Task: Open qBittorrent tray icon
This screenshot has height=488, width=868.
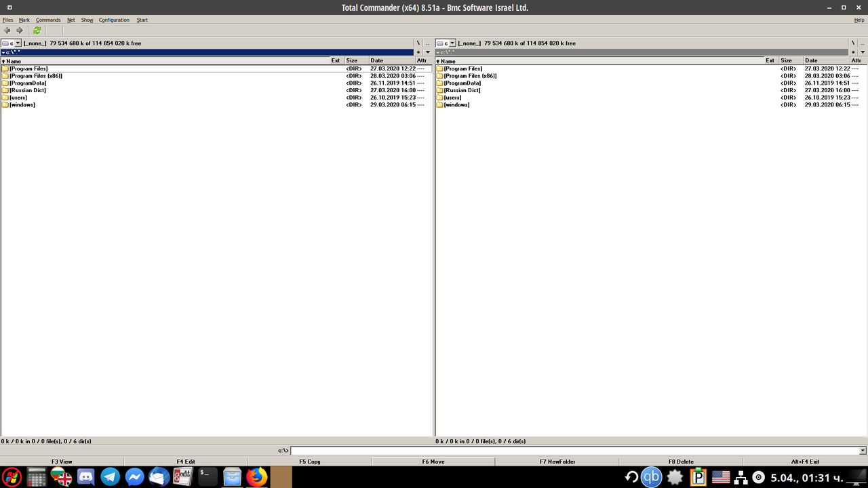Action: [x=652, y=477]
